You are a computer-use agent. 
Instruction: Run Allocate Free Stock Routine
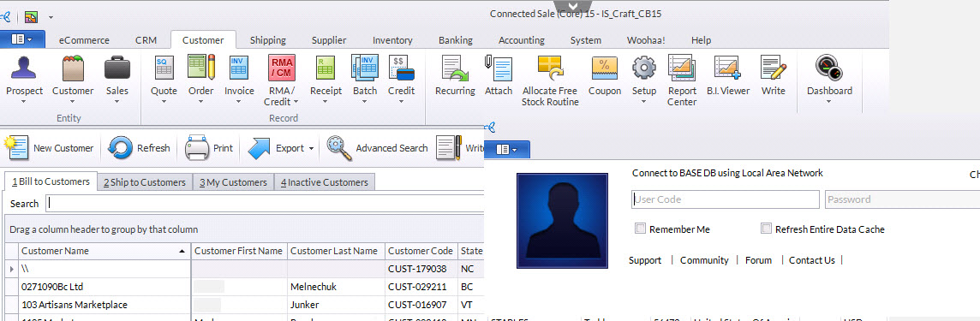[550, 68]
